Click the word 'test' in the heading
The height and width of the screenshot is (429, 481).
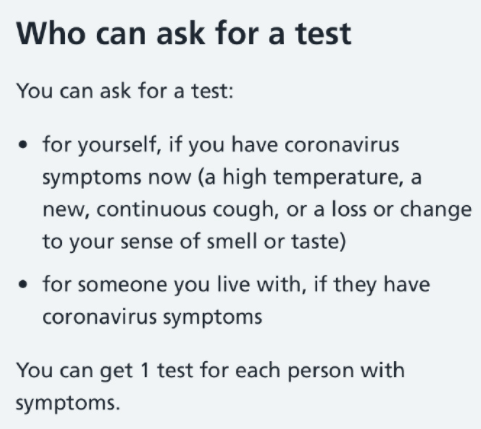323,33
